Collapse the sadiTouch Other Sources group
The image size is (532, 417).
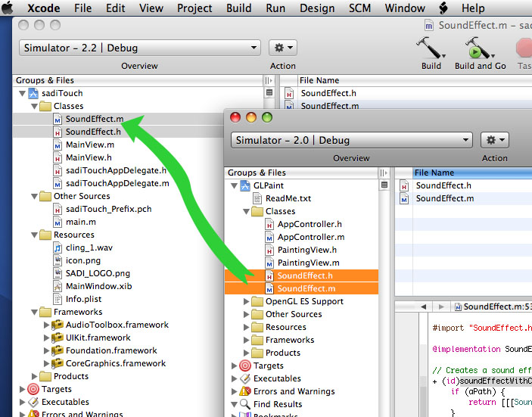(35, 196)
